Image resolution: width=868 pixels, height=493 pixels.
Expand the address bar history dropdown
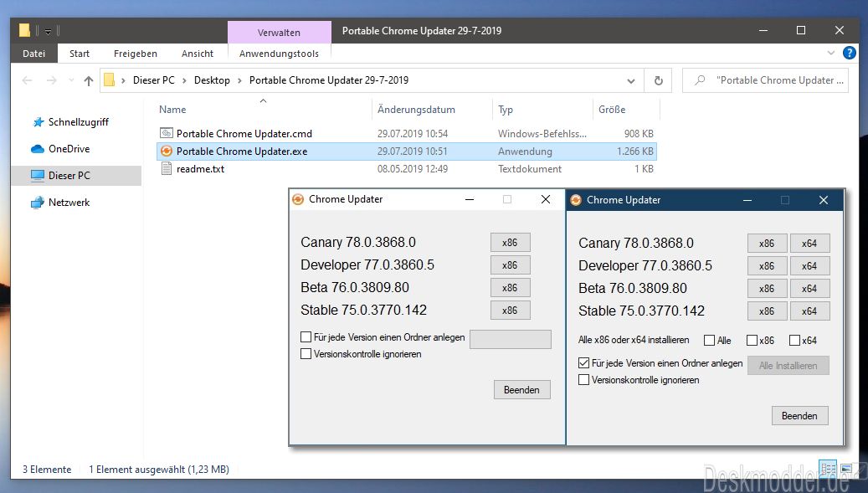(x=631, y=81)
